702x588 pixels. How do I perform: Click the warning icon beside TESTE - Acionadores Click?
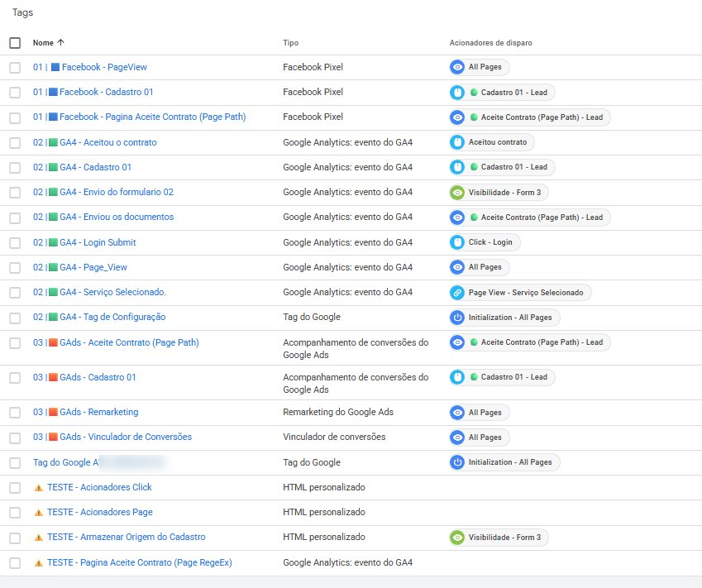tap(39, 488)
